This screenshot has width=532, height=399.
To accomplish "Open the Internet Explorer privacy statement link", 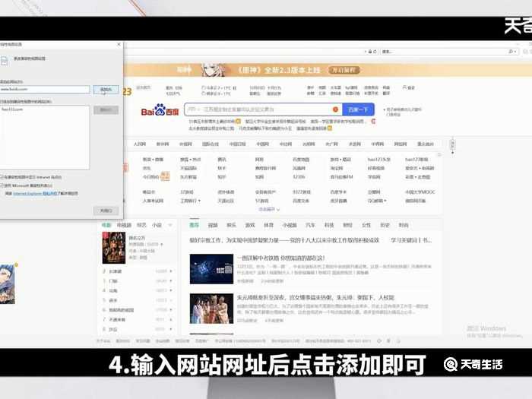I will click(35, 193).
